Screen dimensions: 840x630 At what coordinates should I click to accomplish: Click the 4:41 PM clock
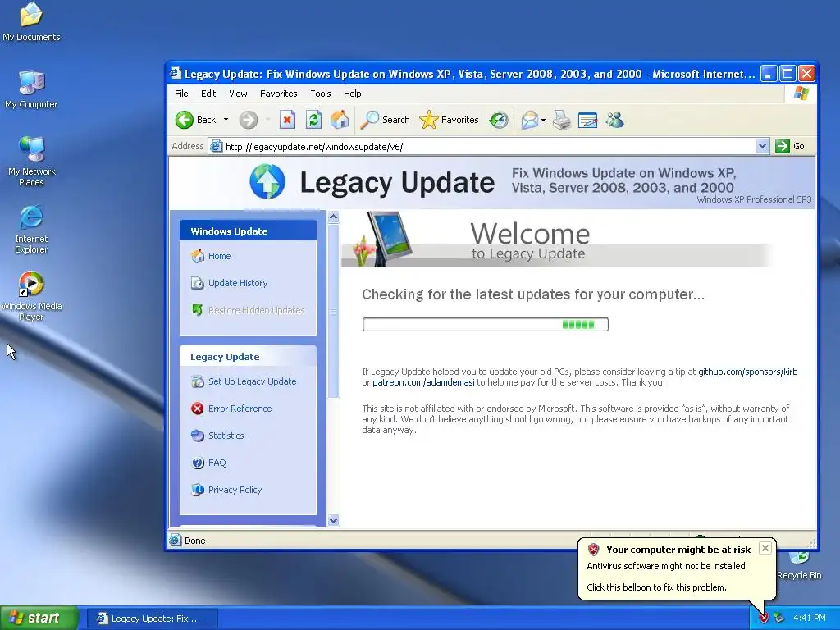click(810, 619)
